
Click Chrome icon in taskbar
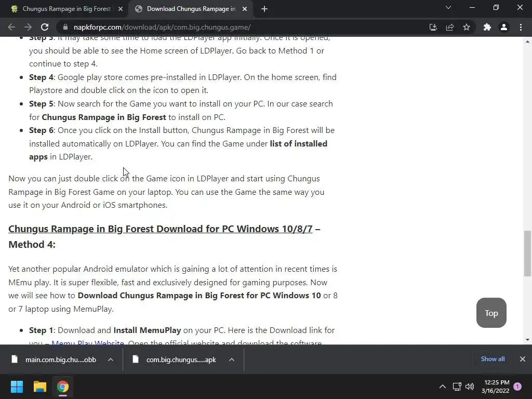(62, 387)
